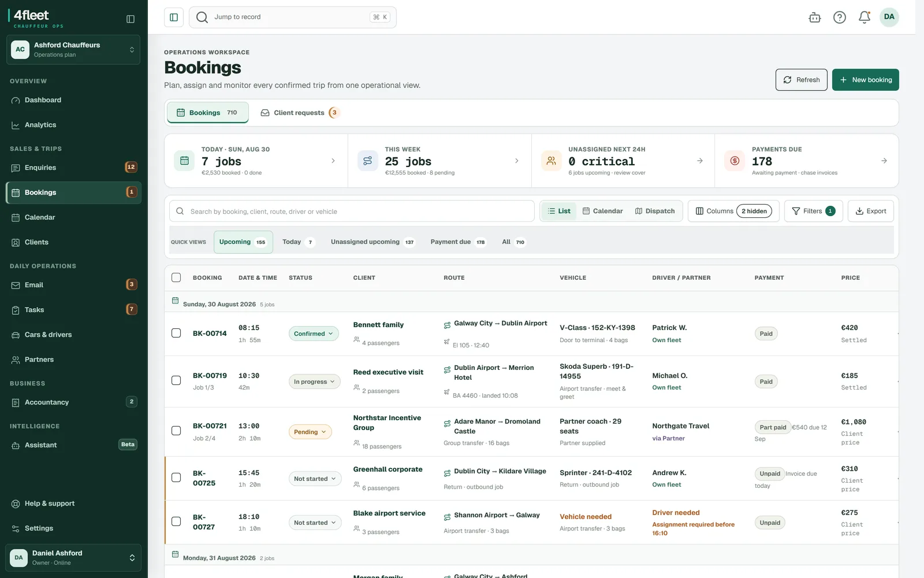Open Confirmed status dropdown for BK-00714

pos(314,334)
